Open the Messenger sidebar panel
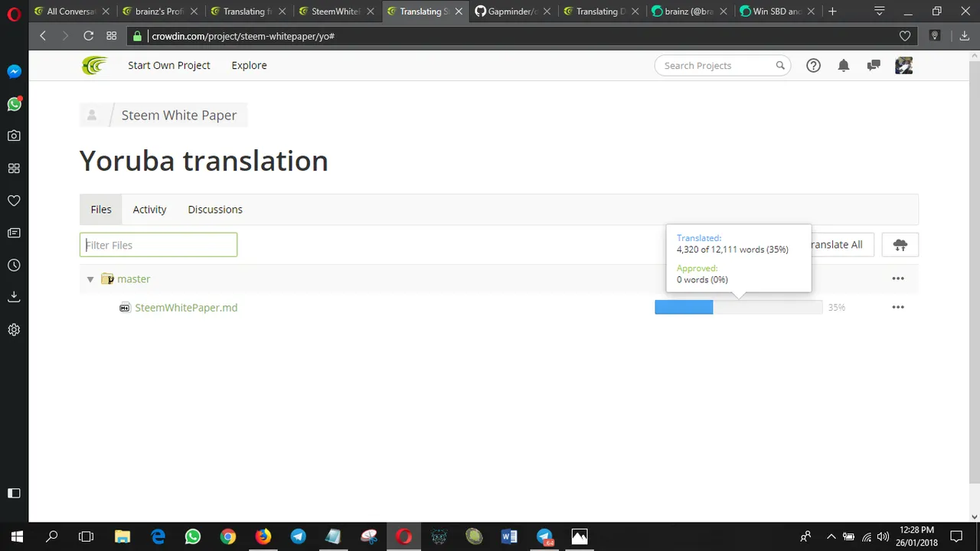The width and height of the screenshot is (980, 551). [14, 71]
